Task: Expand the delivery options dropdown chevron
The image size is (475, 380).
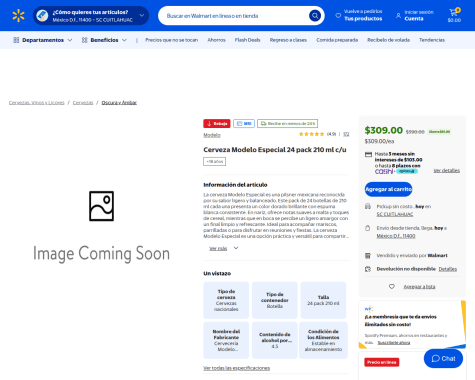Action: [142, 15]
